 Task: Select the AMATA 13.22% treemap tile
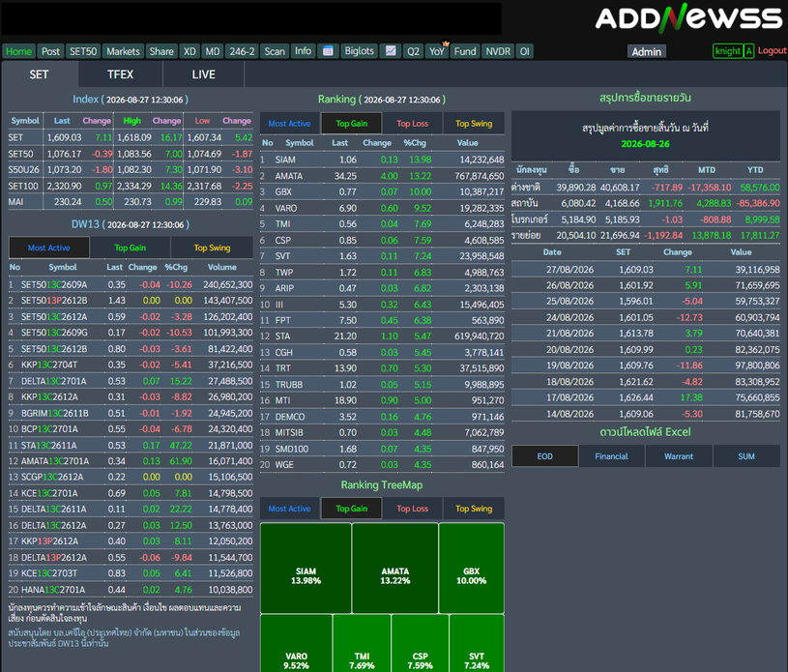(395, 568)
